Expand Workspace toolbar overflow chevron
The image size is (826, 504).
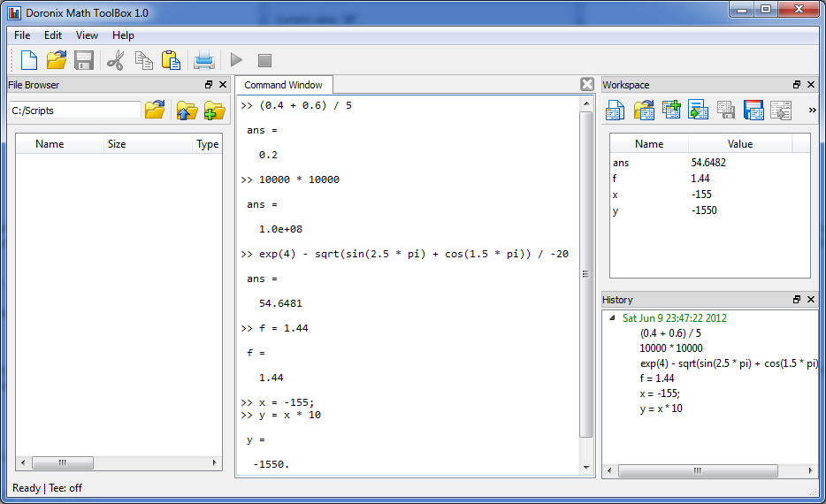tap(812, 110)
